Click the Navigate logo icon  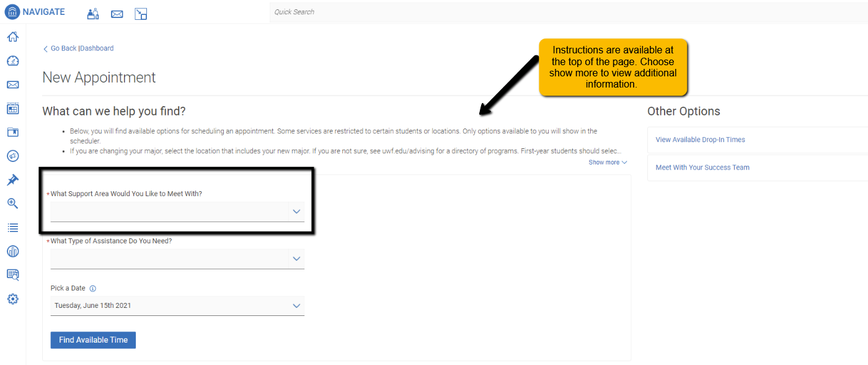tap(12, 12)
